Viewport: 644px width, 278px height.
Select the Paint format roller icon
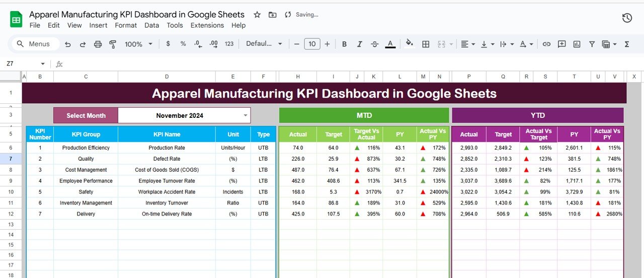click(x=113, y=44)
